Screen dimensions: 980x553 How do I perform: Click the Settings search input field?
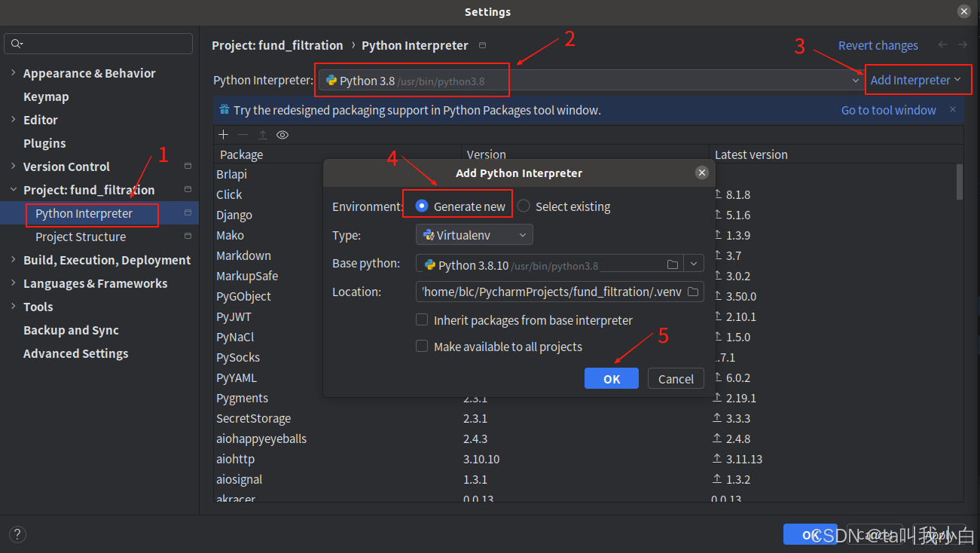[x=98, y=44]
